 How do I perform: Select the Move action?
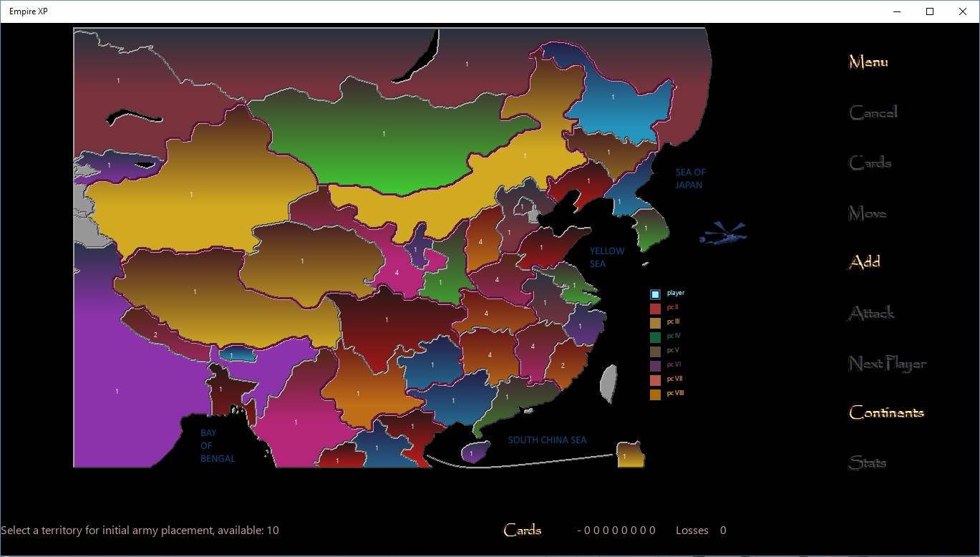click(868, 213)
